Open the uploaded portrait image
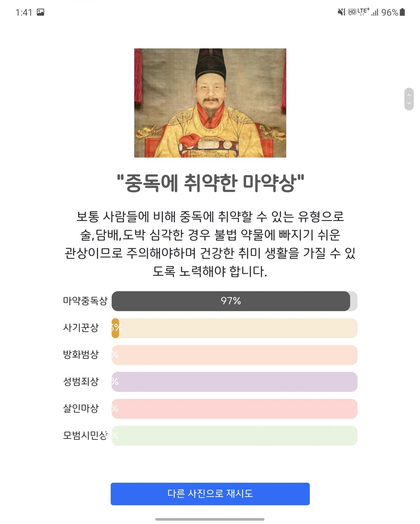 click(x=210, y=103)
